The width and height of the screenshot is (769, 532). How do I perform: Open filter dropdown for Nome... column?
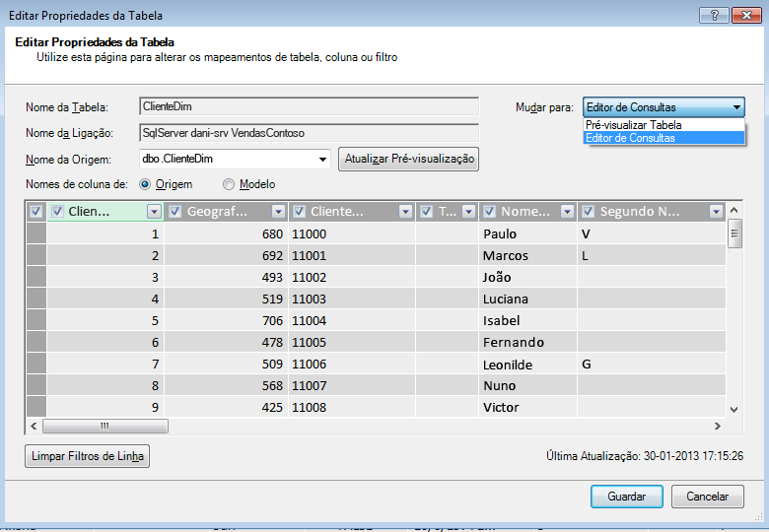coord(567,212)
